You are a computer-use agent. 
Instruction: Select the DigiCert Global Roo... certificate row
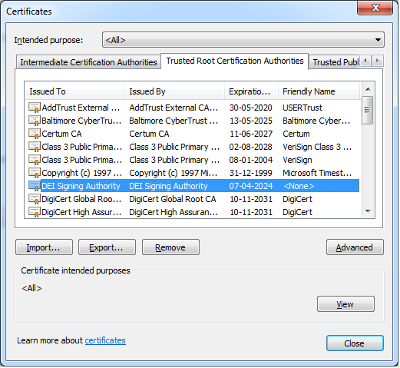(x=192, y=199)
